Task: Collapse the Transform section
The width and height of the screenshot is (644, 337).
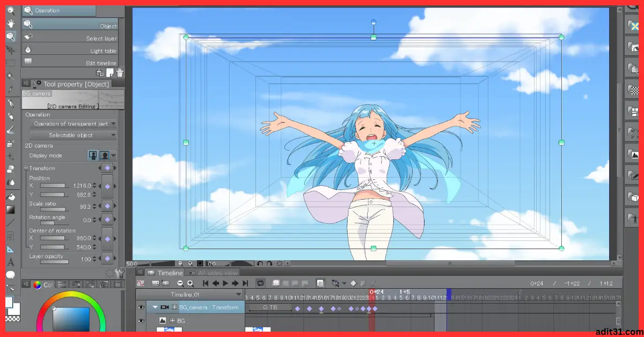Action: coord(26,168)
